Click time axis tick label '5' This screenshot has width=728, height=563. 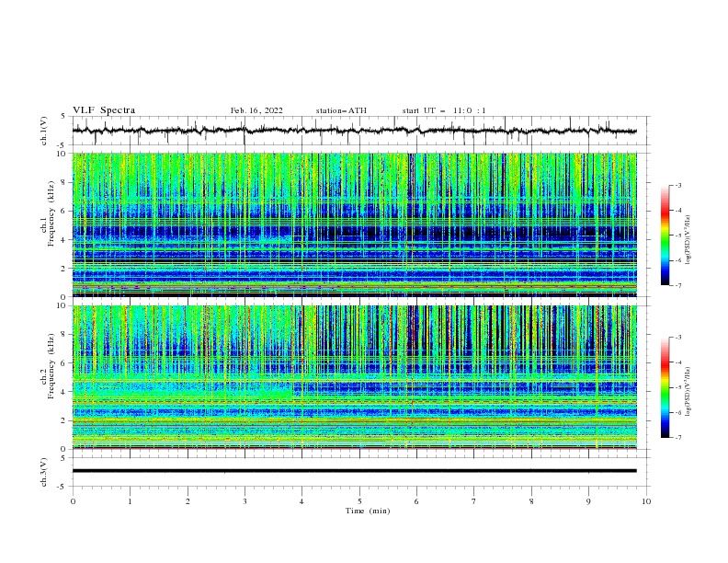pyautogui.click(x=359, y=501)
